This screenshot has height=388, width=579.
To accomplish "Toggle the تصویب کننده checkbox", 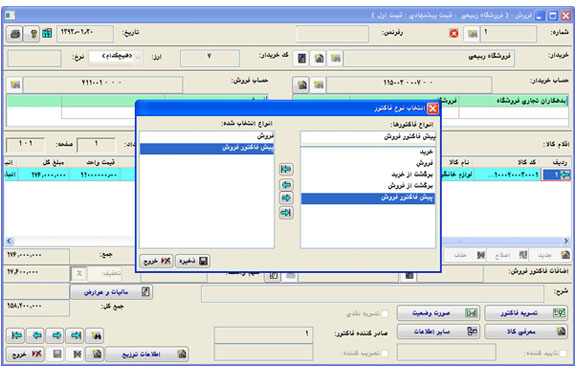I will tap(385, 353).
